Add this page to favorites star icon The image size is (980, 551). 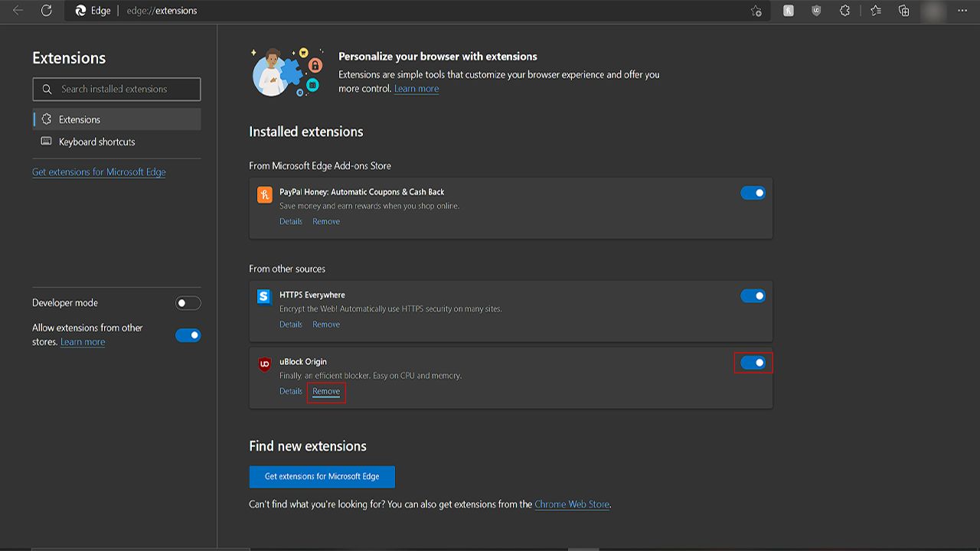coord(756,11)
